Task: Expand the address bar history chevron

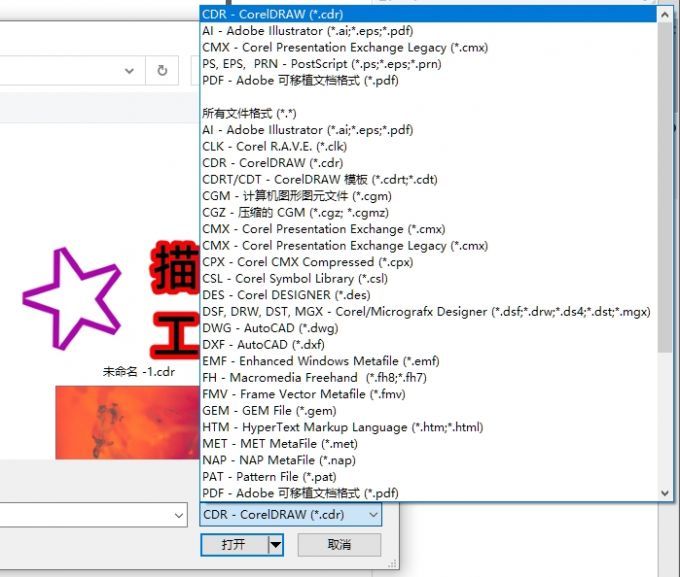Action: tap(129, 70)
